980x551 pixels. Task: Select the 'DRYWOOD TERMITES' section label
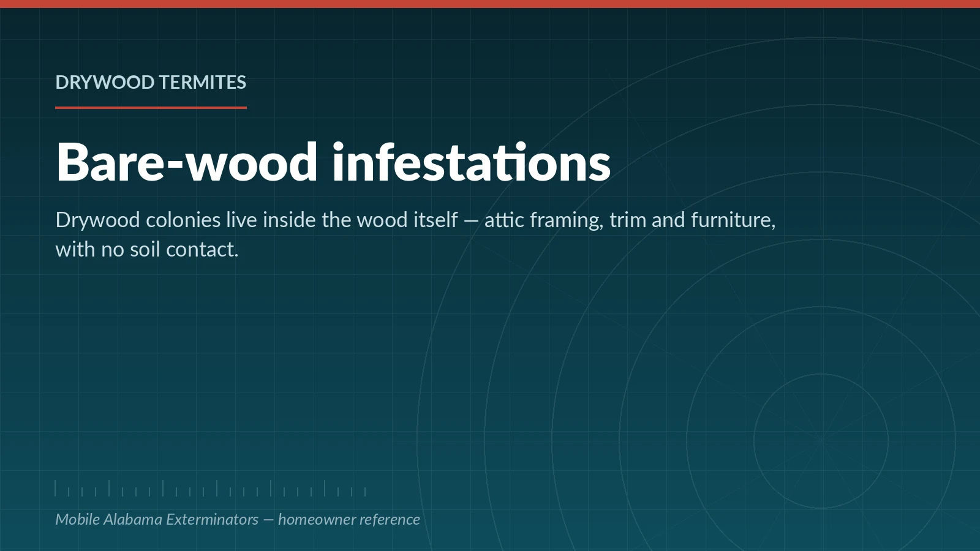(x=151, y=82)
